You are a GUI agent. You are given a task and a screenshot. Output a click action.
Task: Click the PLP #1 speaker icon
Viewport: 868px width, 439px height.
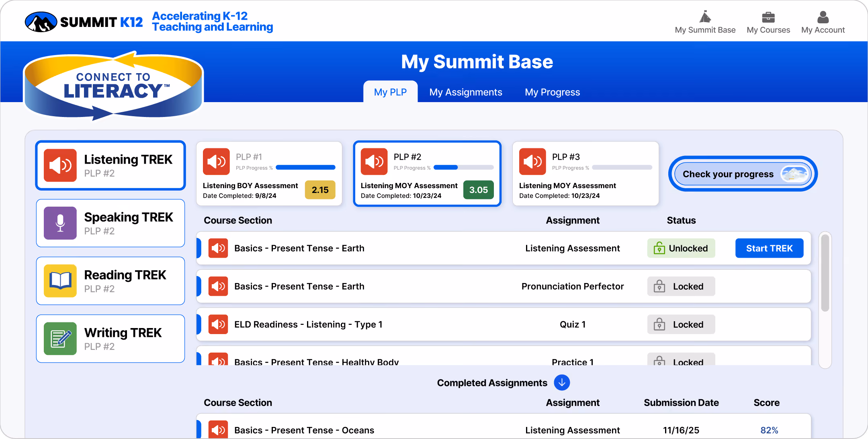click(216, 162)
